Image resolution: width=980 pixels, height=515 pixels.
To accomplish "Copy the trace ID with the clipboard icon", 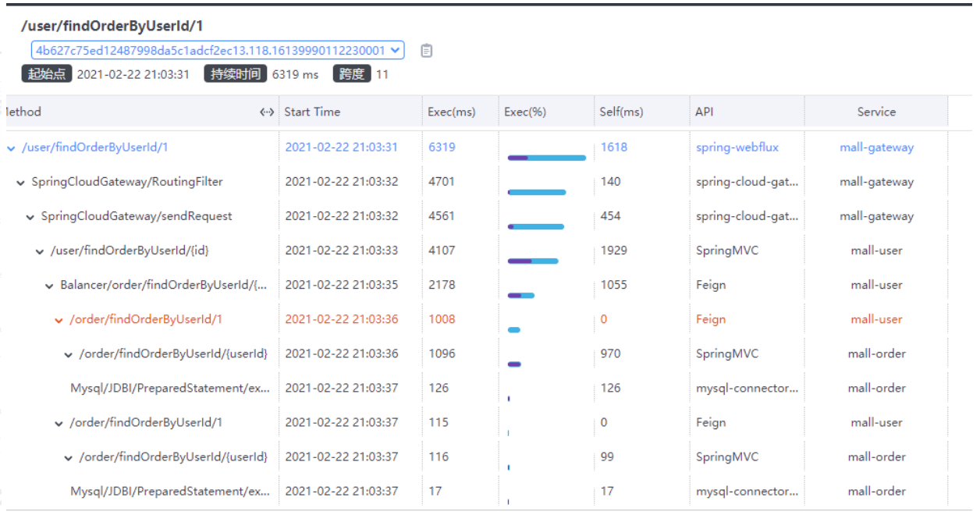I will 426,51.
